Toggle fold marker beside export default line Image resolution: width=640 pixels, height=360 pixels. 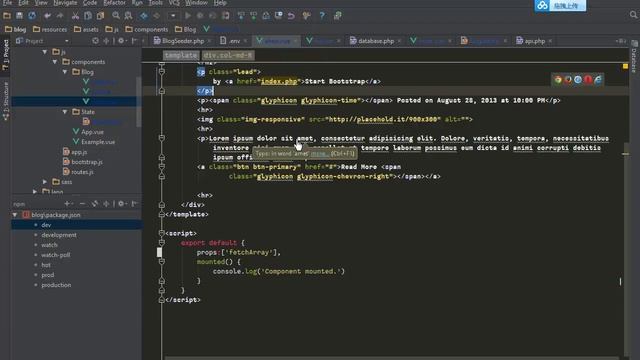coord(162,243)
